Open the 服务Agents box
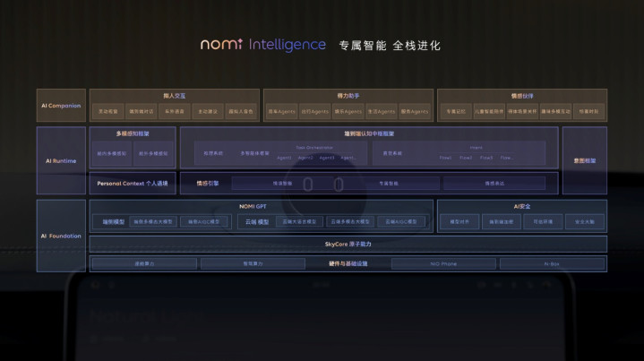This screenshot has width=644, height=361. 417,112
